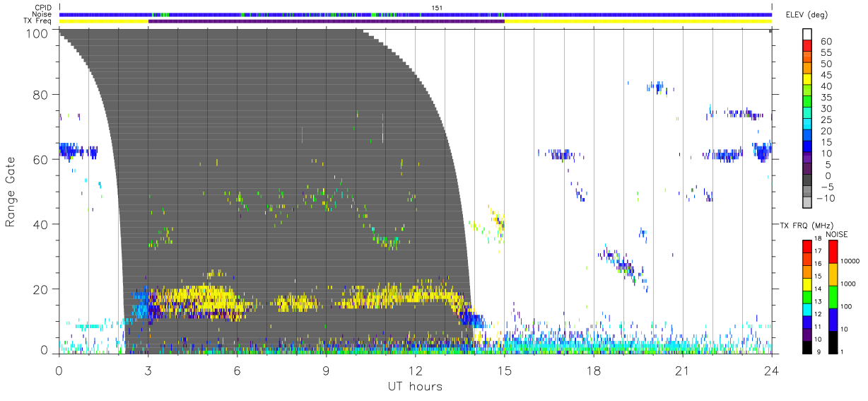Viewport: 868px width, 401px height.
Task: Click the 10000 label on the NOISE scale
Action: tap(851, 260)
